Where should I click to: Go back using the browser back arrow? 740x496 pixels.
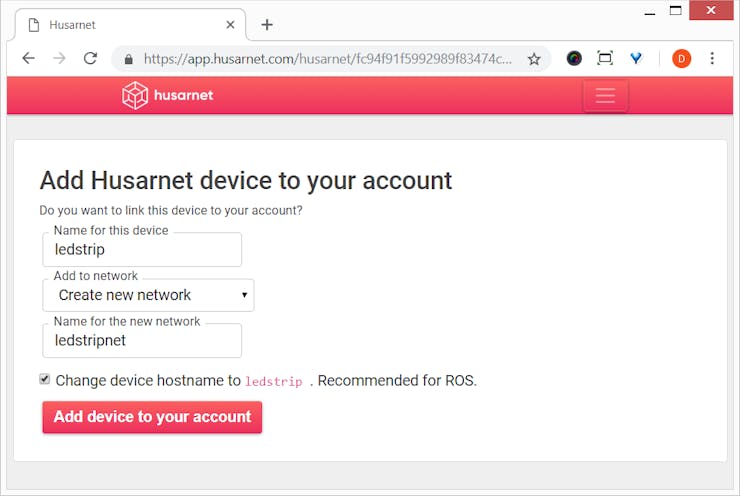[28, 59]
